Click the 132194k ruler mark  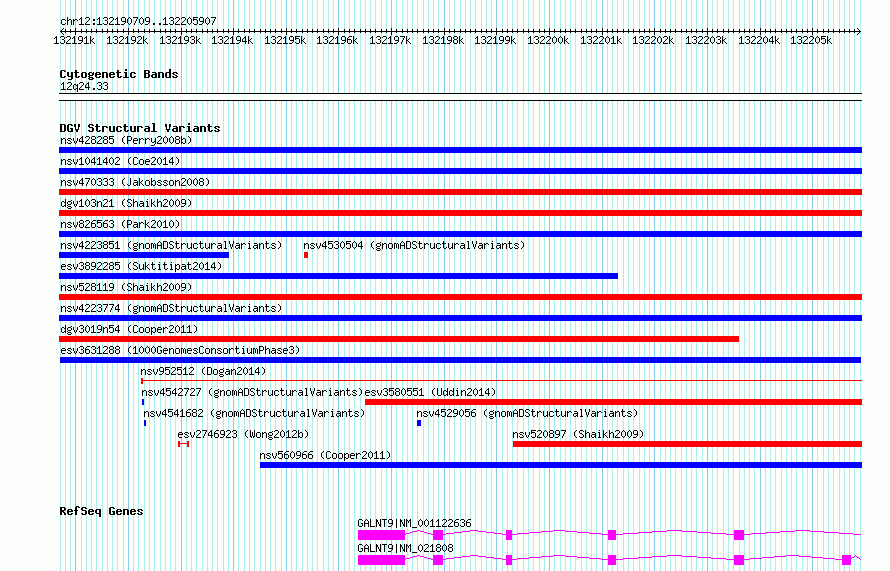point(232,40)
